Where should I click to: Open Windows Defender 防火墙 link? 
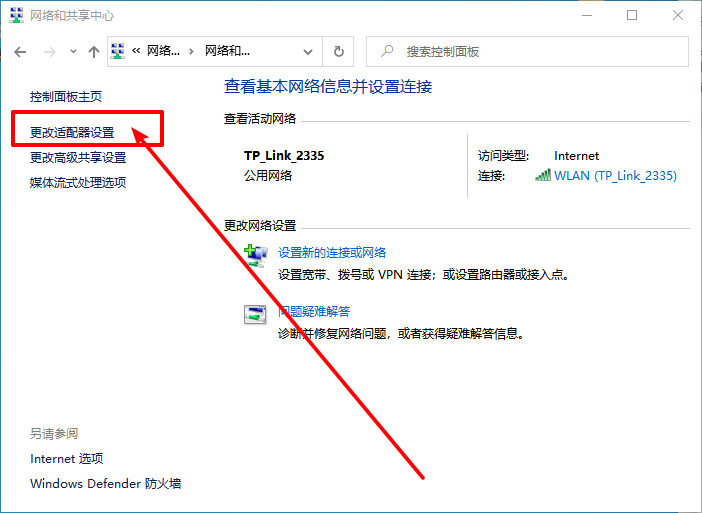(x=105, y=484)
